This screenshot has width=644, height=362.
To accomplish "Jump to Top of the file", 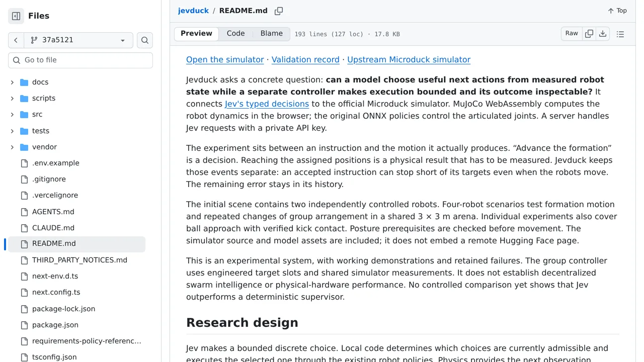I will (x=617, y=11).
